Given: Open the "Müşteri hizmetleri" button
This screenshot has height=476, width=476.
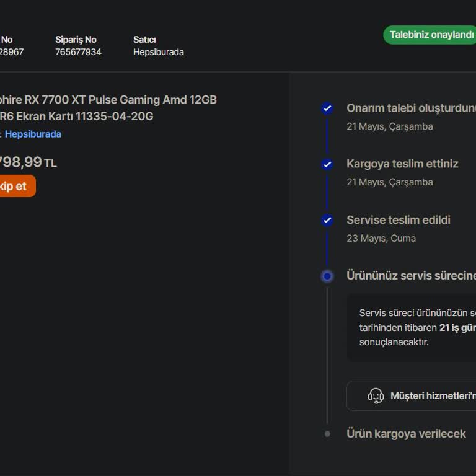Looking at the screenshot, I should pos(428,395).
